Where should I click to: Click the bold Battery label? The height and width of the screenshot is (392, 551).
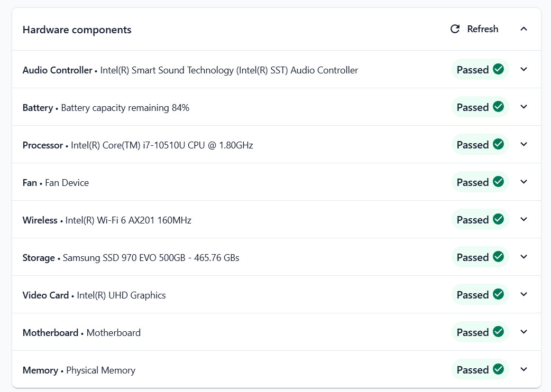38,108
